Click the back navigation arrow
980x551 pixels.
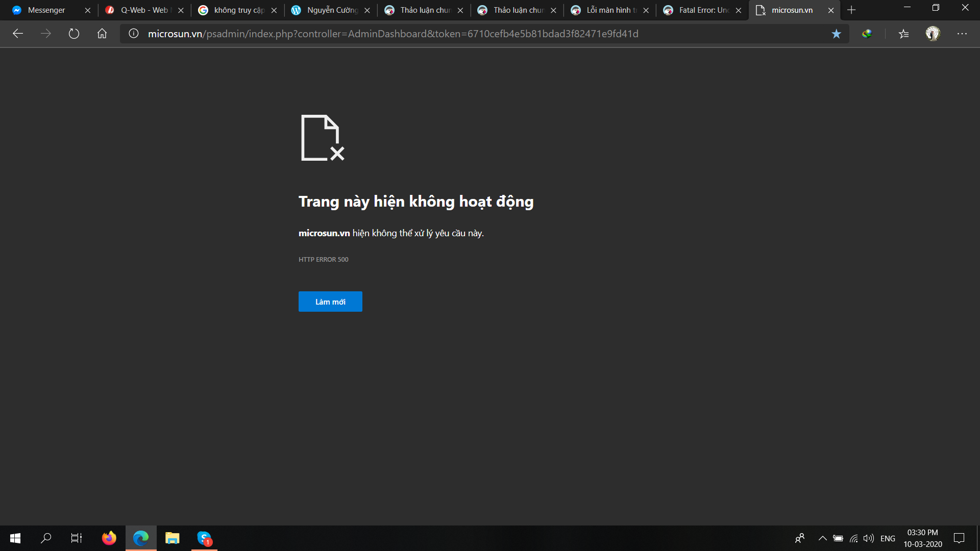[x=18, y=34]
